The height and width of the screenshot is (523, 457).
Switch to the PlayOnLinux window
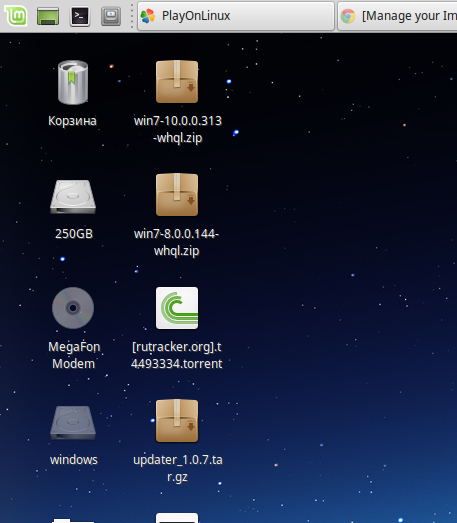tap(236, 16)
